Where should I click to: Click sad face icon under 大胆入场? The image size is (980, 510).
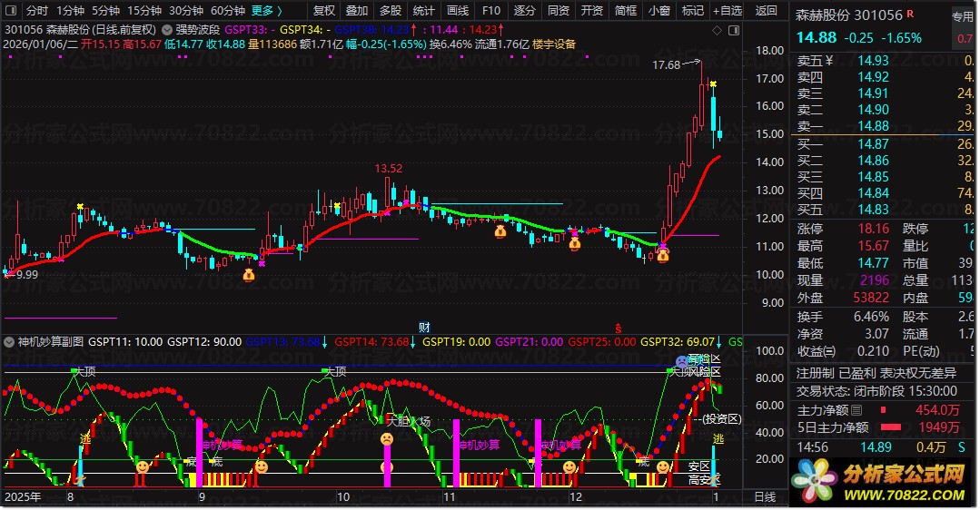pyautogui.click(x=387, y=439)
